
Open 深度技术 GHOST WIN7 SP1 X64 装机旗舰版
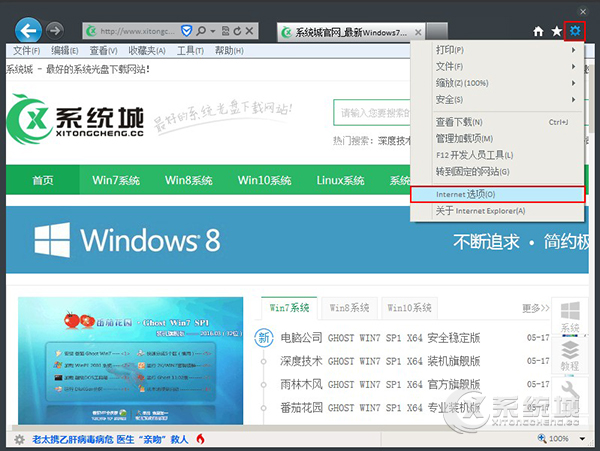[380, 361]
